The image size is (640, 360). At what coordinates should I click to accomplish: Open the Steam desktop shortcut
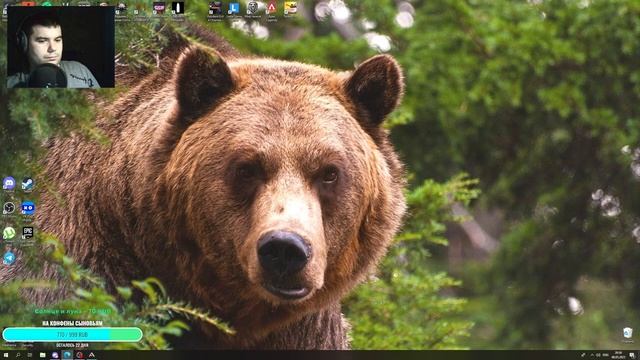click(28, 184)
